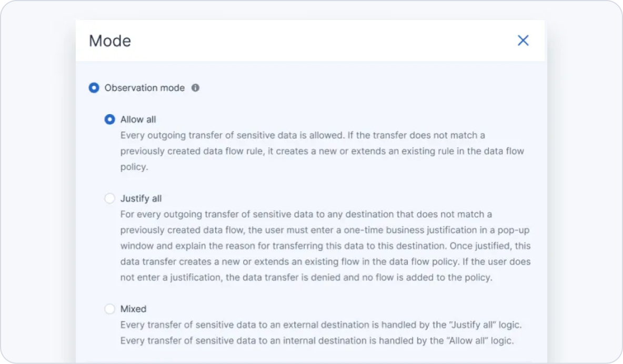Viewport: 623px width, 364px height.
Task: Click the "Allow all" option heading
Action: [x=138, y=119]
